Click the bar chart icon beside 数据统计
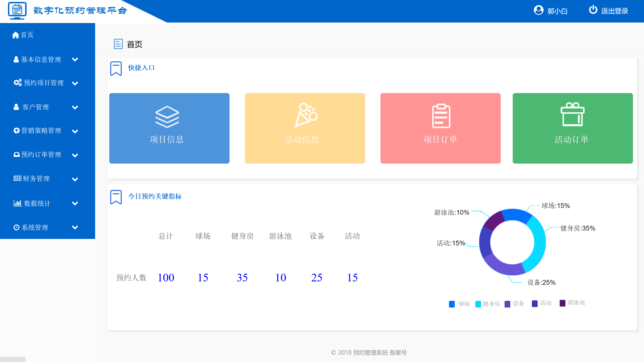This screenshot has height=362, width=644. click(x=17, y=203)
